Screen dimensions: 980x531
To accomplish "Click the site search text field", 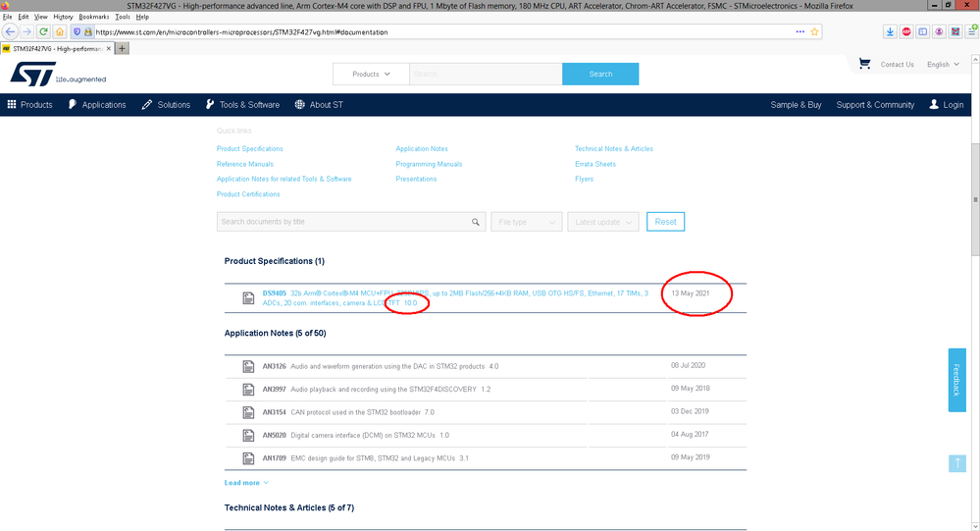I will [x=486, y=74].
